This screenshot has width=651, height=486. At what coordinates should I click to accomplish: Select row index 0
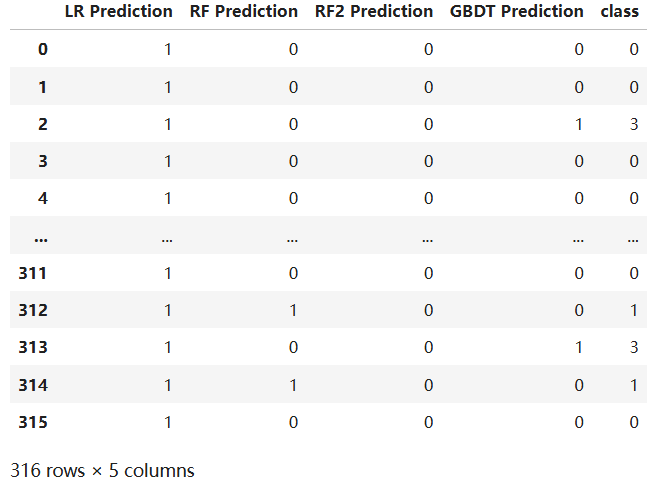tap(42, 49)
